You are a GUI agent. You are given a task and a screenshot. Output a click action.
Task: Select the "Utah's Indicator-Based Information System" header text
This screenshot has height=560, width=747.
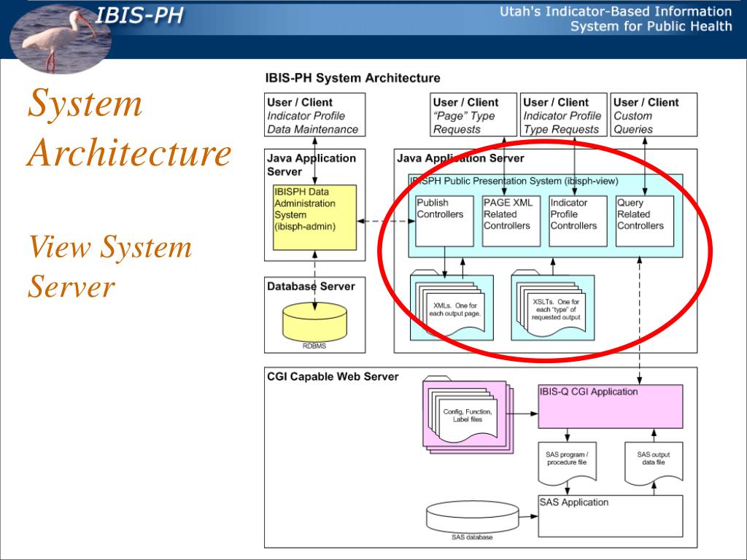pyautogui.click(x=616, y=18)
